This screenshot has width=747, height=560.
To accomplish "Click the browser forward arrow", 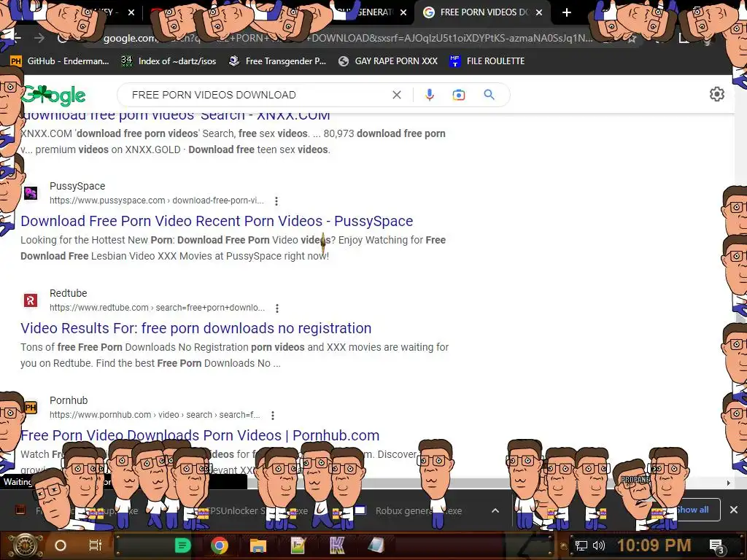I will coord(39,38).
